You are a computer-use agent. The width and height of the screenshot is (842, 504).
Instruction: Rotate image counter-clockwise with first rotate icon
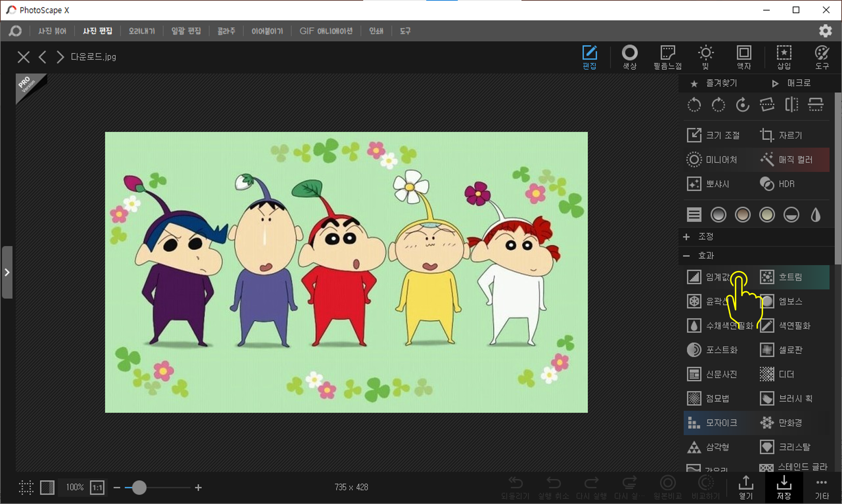(x=694, y=105)
